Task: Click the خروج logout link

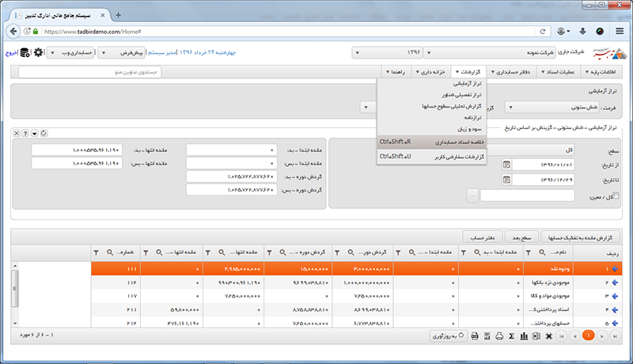Action: (x=9, y=53)
